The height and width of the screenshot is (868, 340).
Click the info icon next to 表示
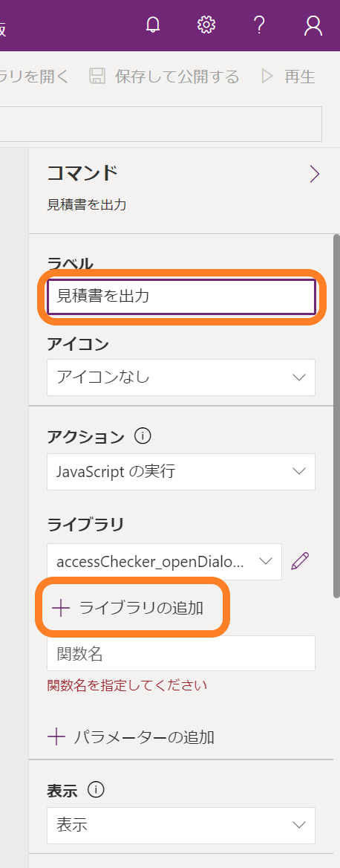pyautogui.click(x=96, y=790)
